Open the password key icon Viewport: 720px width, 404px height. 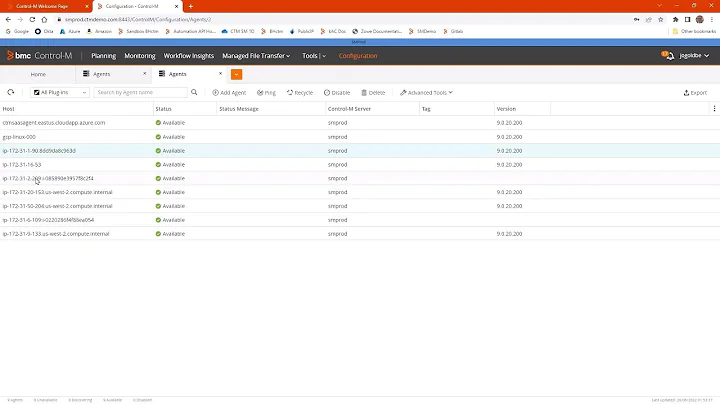pyautogui.click(x=636, y=19)
